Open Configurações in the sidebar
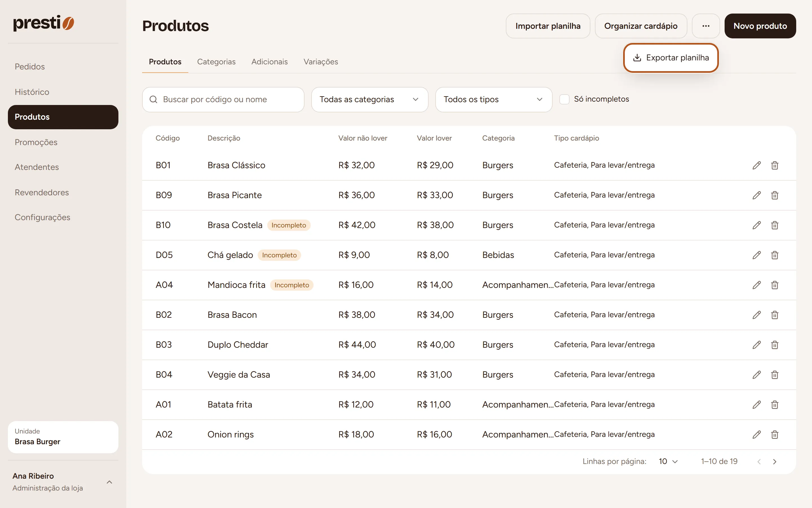 tap(63, 217)
